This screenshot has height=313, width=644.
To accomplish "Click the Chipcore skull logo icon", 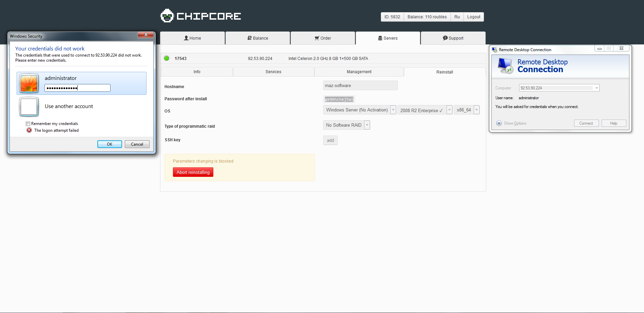I will coord(167,16).
